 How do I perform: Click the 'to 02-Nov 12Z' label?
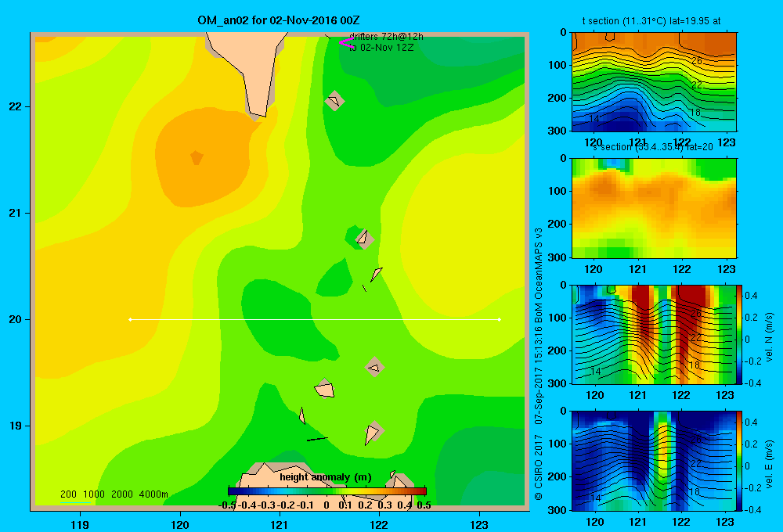click(x=381, y=48)
